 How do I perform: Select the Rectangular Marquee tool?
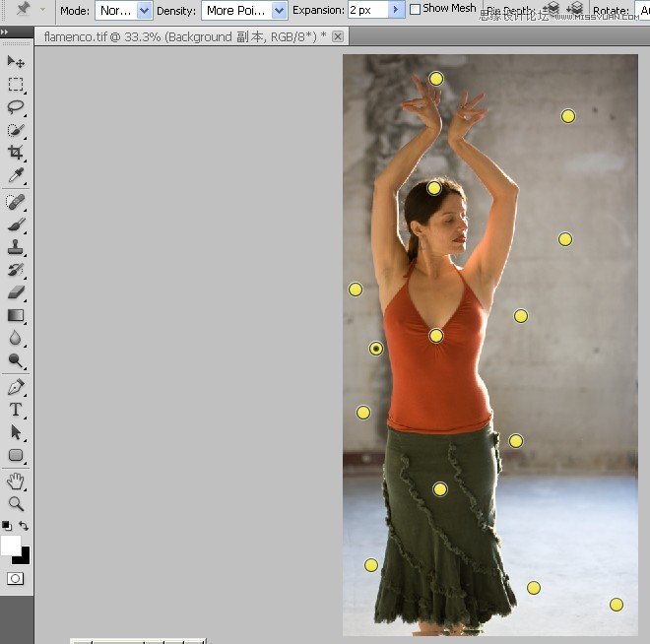[x=16, y=85]
